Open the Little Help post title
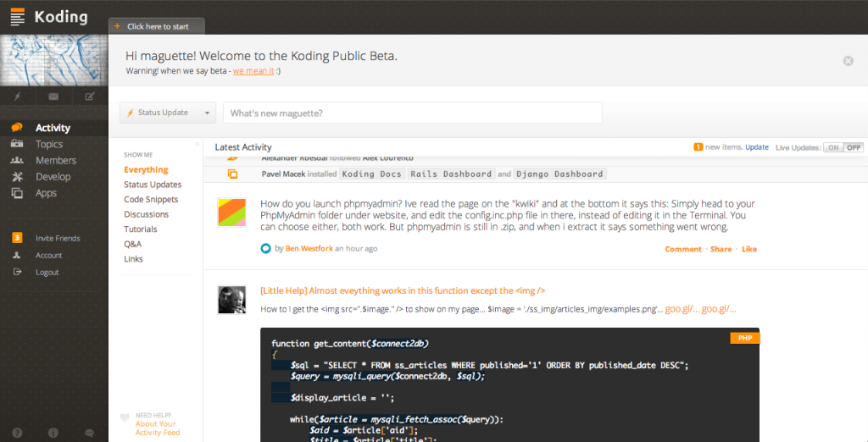Screen dimensions: 868x442 (x=403, y=290)
